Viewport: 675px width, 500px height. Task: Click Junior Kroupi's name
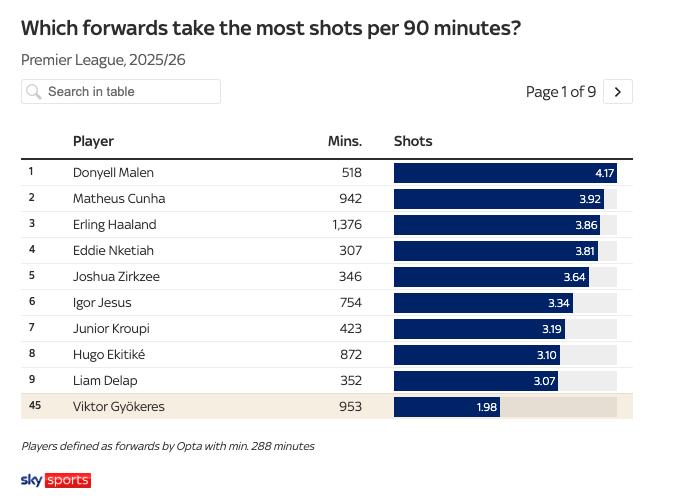[112, 328]
